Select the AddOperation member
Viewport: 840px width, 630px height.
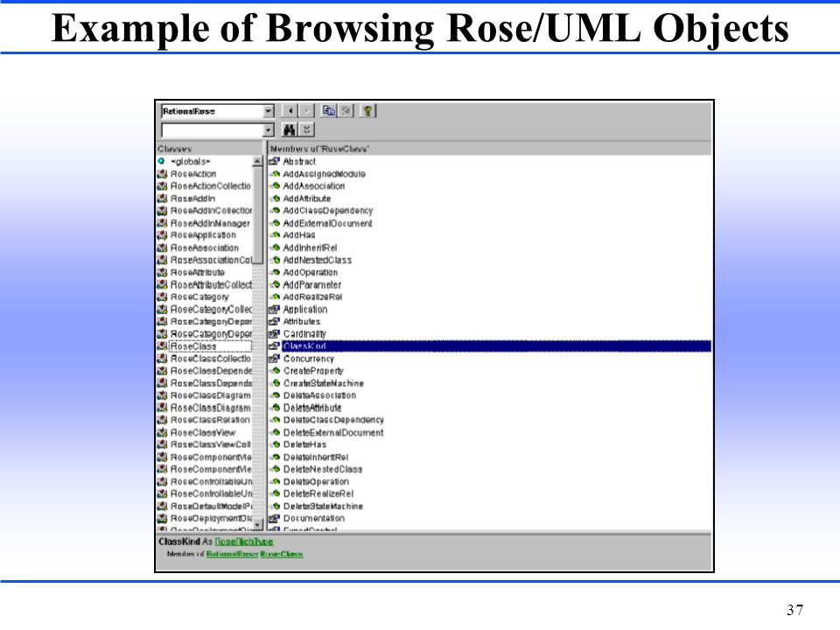click(x=310, y=273)
